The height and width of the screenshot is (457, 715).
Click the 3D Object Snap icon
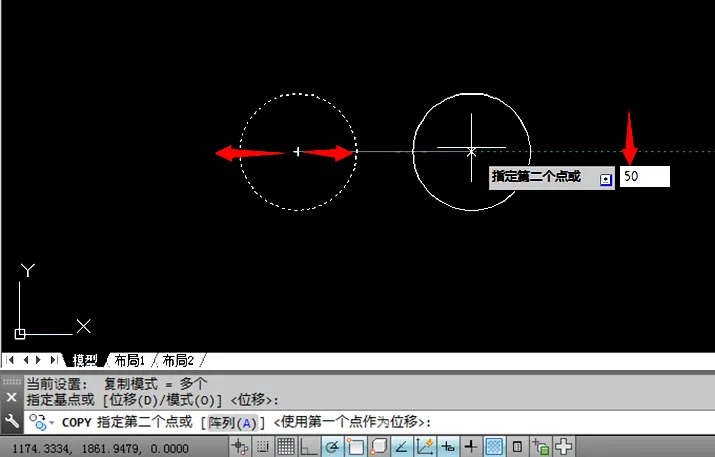379,447
